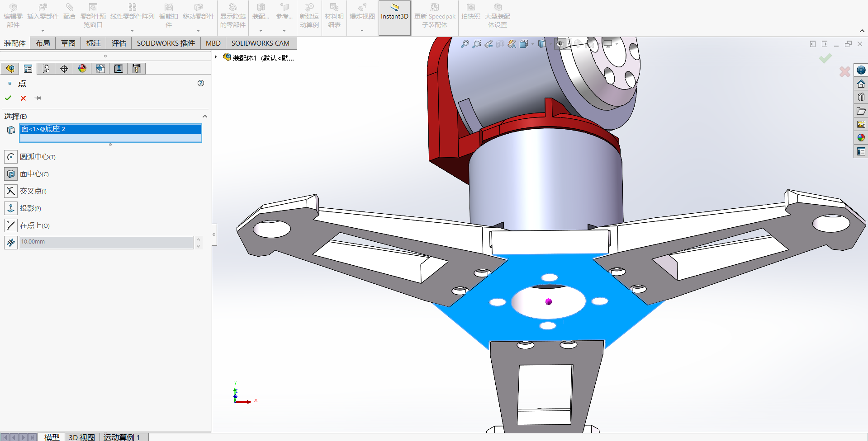This screenshot has width=868, height=441.
Task: Click the Zoom to Fit view icon
Action: tap(465, 44)
